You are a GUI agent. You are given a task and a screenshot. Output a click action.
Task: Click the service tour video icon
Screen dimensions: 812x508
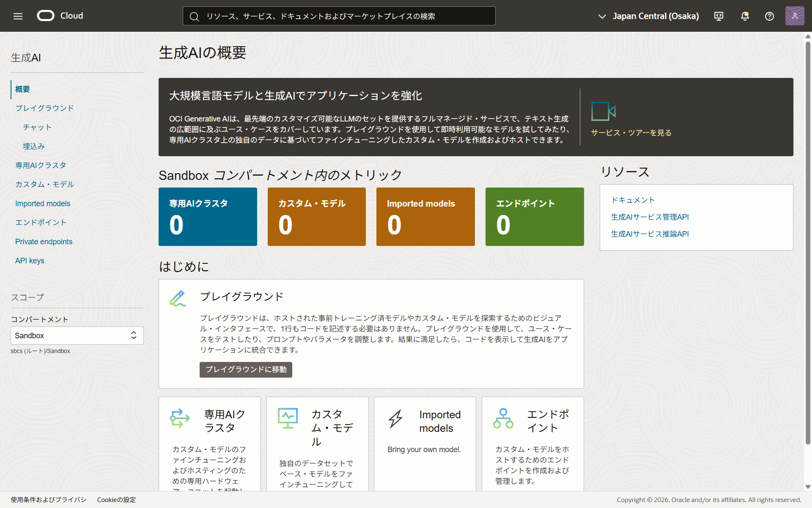[603, 111]
